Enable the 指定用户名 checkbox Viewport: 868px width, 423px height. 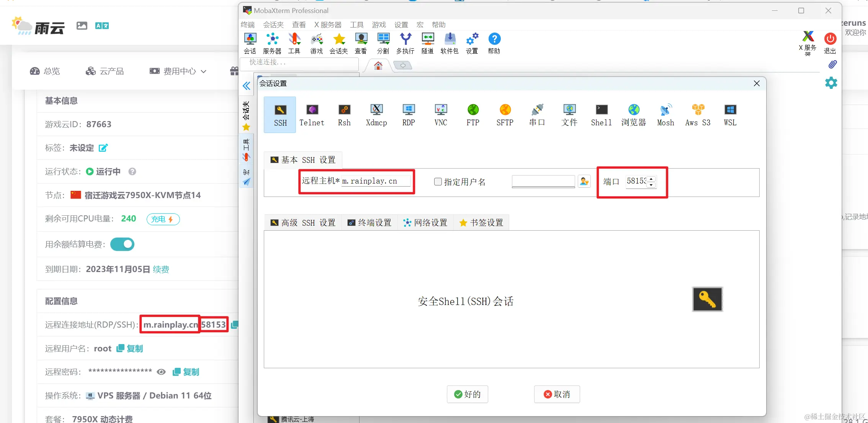438,182
